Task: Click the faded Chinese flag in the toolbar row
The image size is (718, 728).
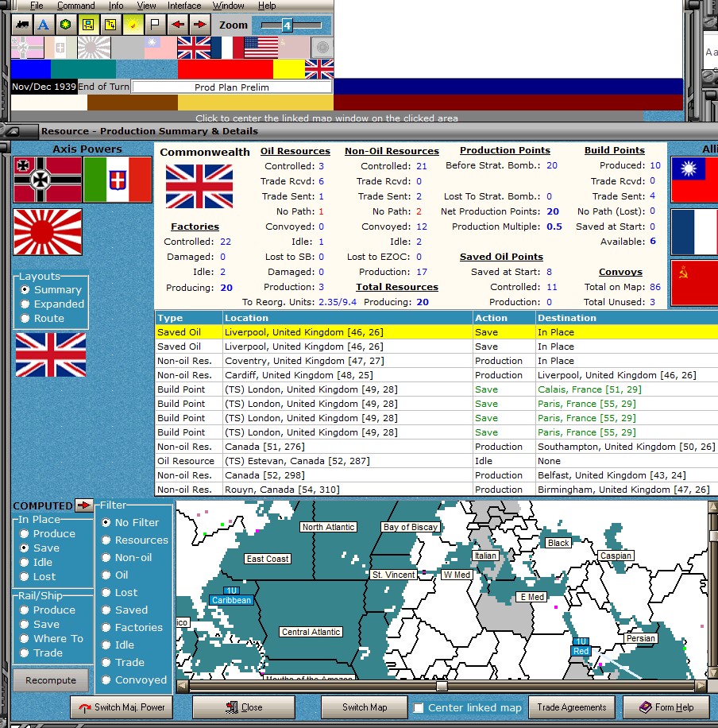Action: tap(160, 48)
